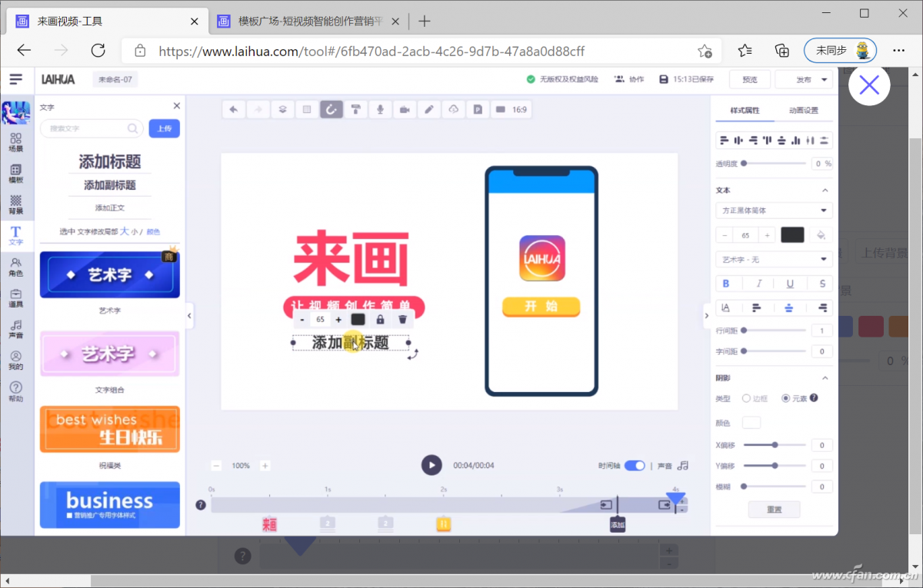Click the 重置 reset button
The width and height of the screenshot is (923, 588).
pyautogui.click(x=774, y=510)
